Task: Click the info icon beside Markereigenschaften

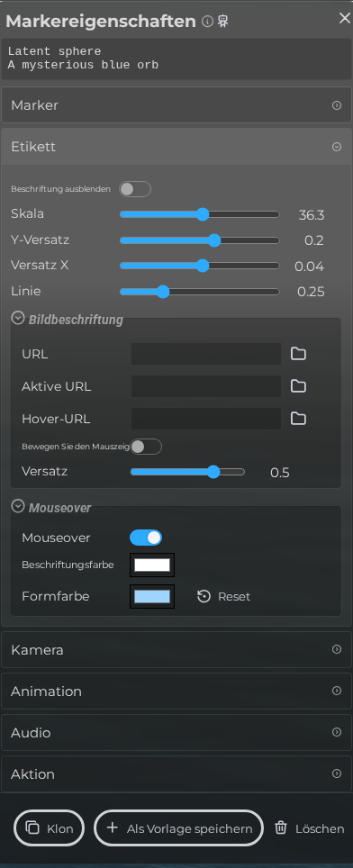Action: click(207, 22)
